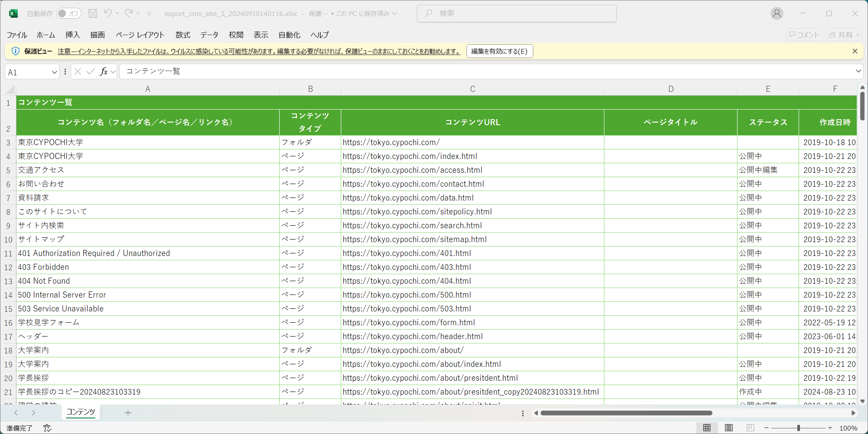Switch to Page Break Preview icon
The height and width of the screenshot is (434, 868).
pyautogui.click(x=751, y=428)
